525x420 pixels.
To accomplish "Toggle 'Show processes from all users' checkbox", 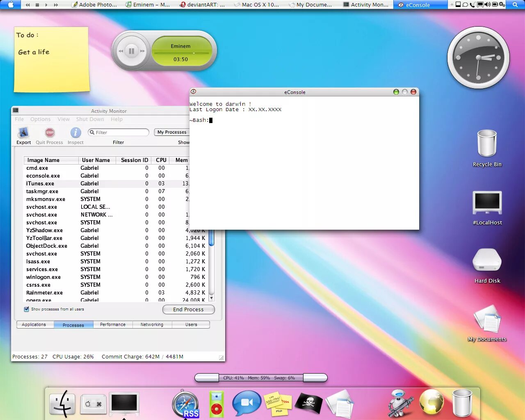I will pos(26,309).
